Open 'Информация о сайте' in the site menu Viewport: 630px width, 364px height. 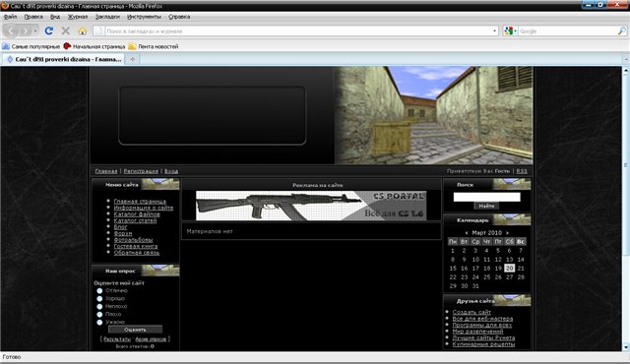[144, 208]
